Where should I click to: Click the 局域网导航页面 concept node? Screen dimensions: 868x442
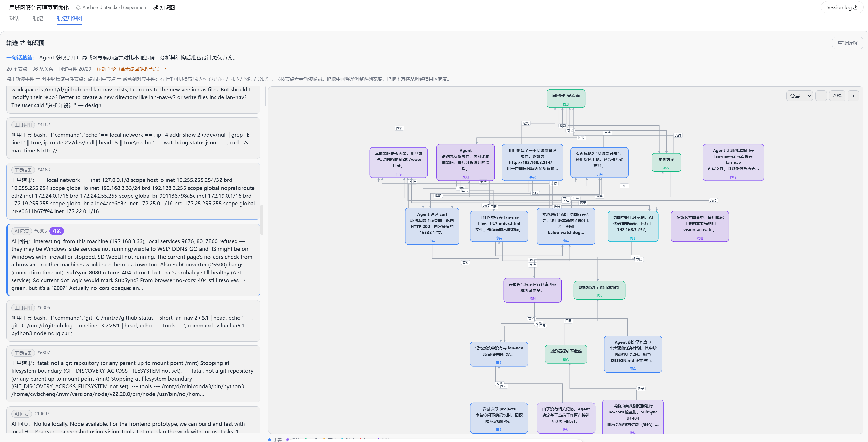coord(566,98)
